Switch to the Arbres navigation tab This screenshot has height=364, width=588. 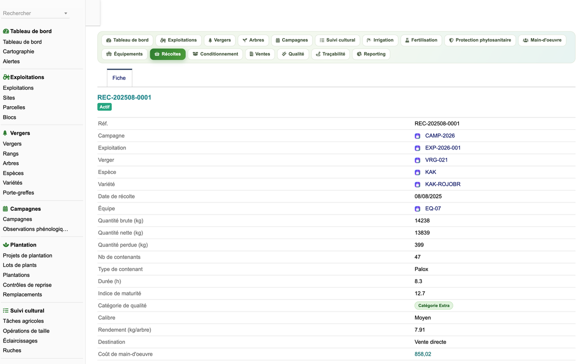coord(253,40)
